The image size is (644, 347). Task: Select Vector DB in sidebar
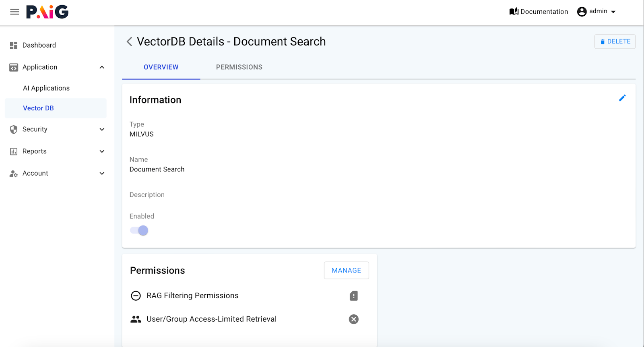pyautogui.click(x=56, y=108)
